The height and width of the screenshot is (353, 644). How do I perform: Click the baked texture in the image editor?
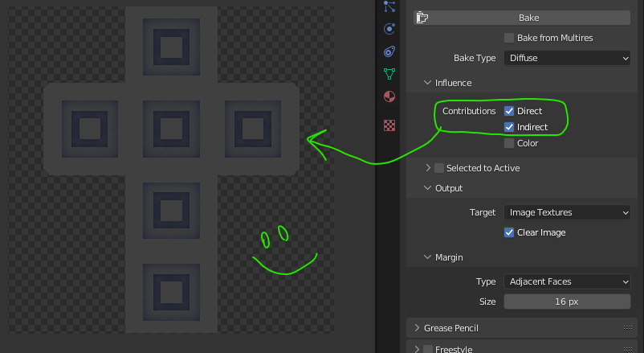click(x=171, y=170)
